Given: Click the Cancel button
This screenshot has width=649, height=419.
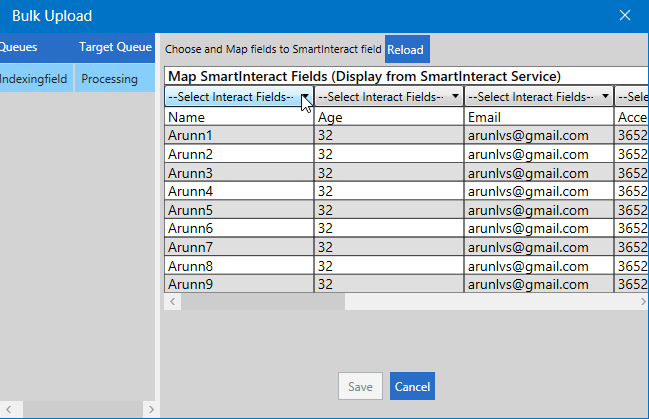Looking at the screenshot, I should [412, 387].
